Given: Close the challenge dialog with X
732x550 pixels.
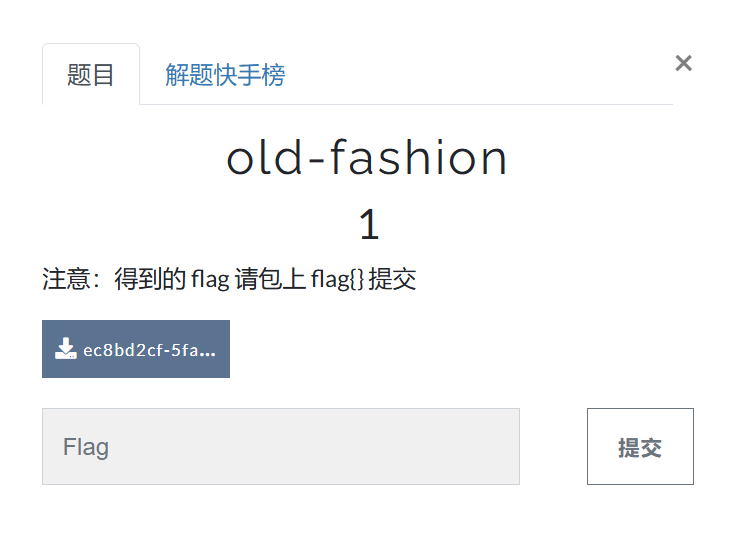Looking at the screenshot, I should click(x=683, y=63).
